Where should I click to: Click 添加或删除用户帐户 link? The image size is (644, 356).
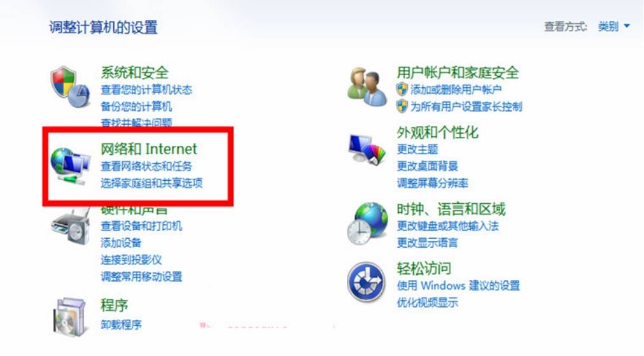(x=456, y=90)
